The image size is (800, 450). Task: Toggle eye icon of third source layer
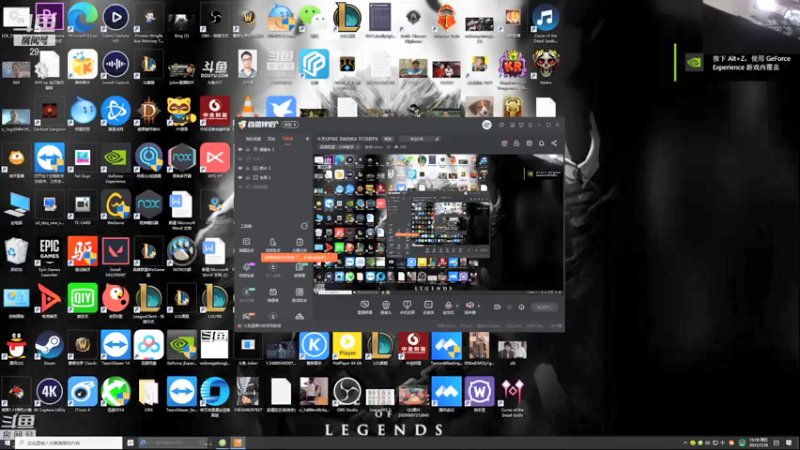click(240, 168)
